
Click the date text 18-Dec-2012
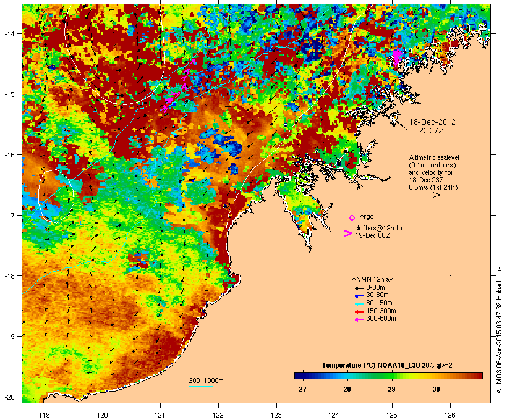click(432, 122)
